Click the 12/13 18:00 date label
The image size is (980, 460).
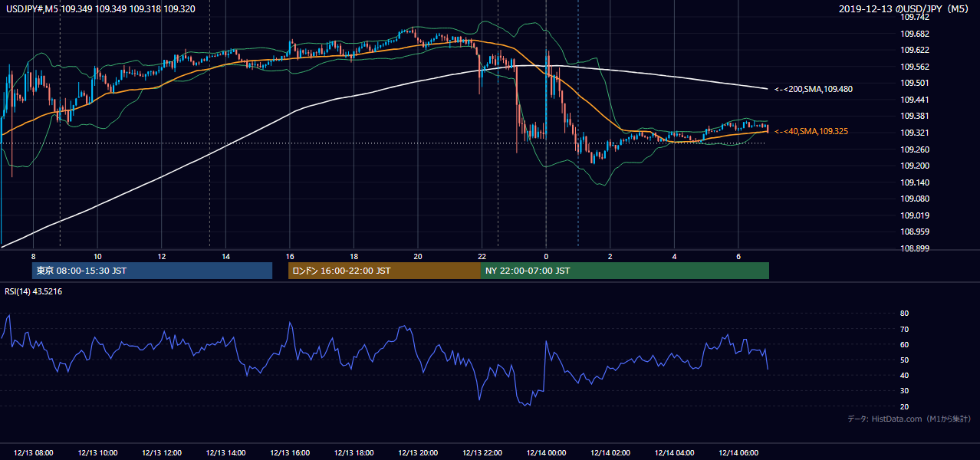[x=354, y=452]
